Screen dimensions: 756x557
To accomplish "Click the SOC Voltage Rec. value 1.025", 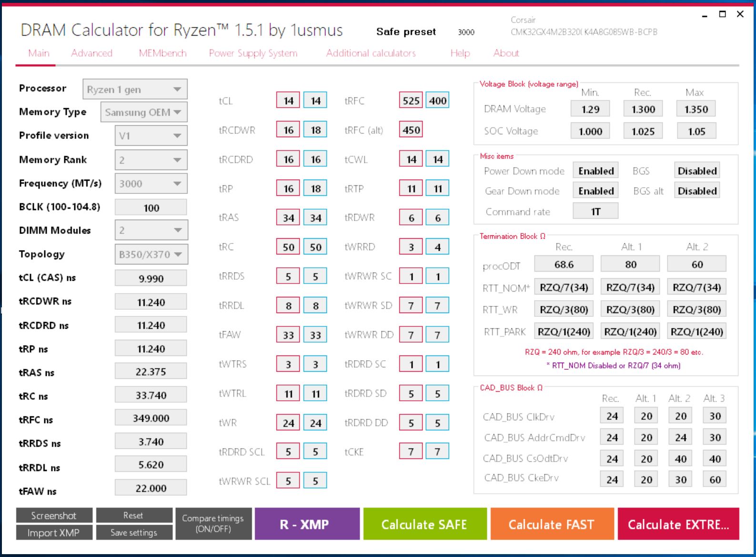I will [x=643, y=131].
